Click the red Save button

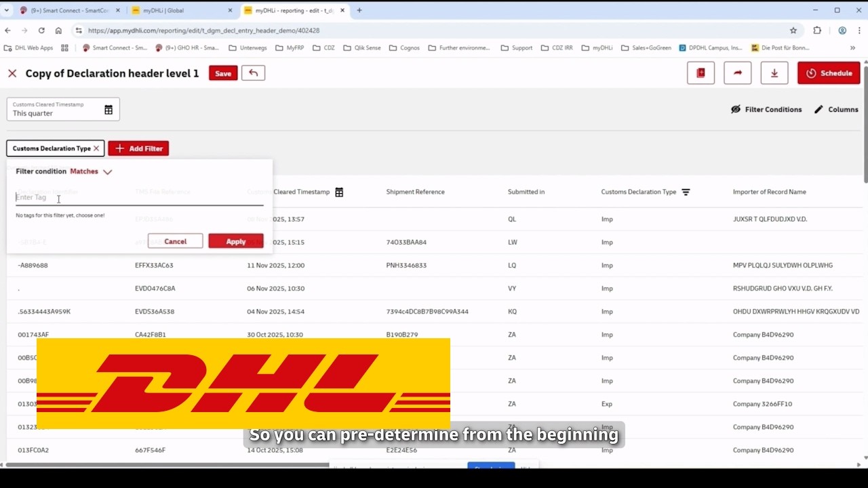tap(223, 73)
